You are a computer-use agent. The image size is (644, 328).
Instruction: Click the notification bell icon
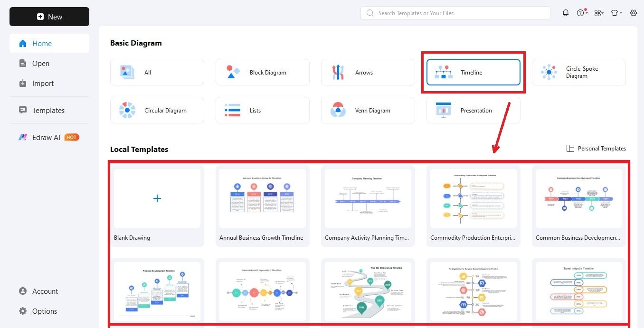tap(565, 13)
